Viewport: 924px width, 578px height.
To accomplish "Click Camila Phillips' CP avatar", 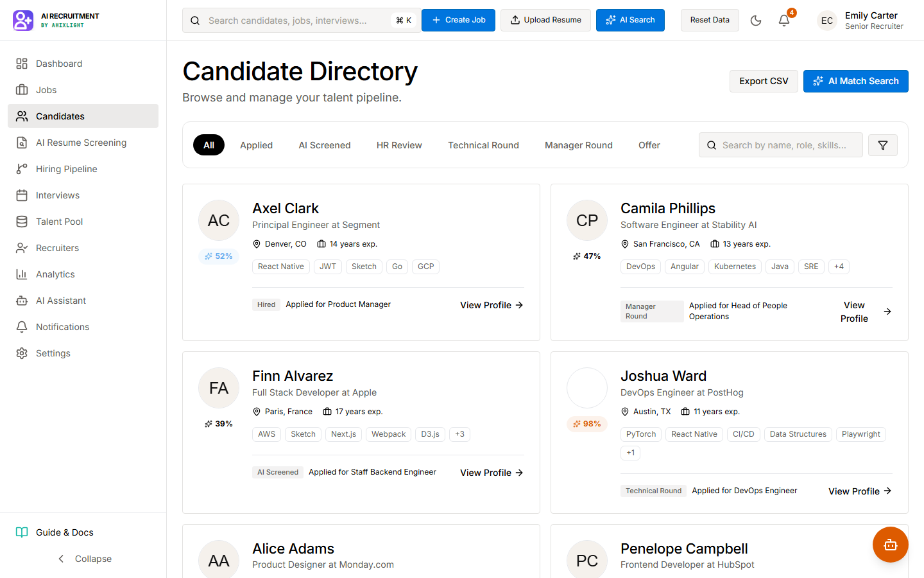I will pos(587,220).
